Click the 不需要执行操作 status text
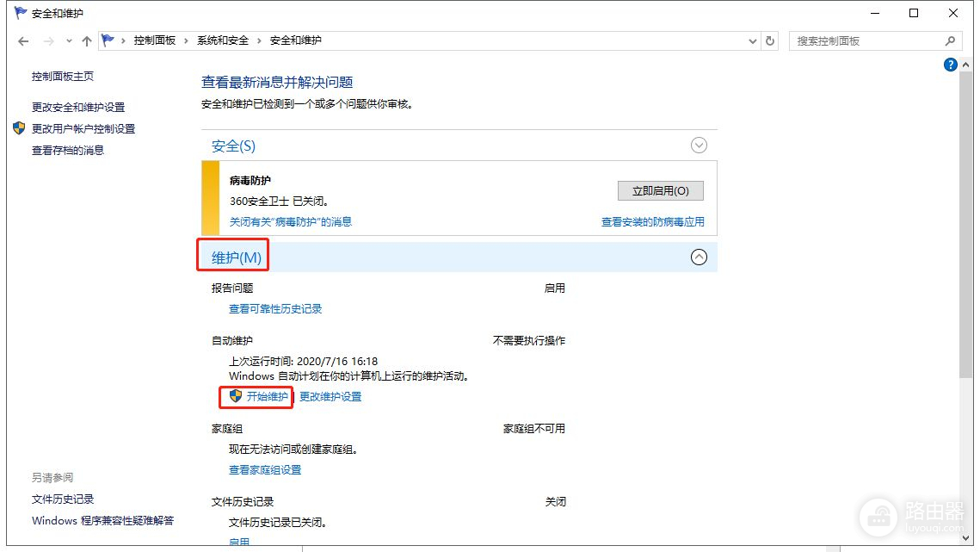The image size is (980, 552). (x=529, y=340)
